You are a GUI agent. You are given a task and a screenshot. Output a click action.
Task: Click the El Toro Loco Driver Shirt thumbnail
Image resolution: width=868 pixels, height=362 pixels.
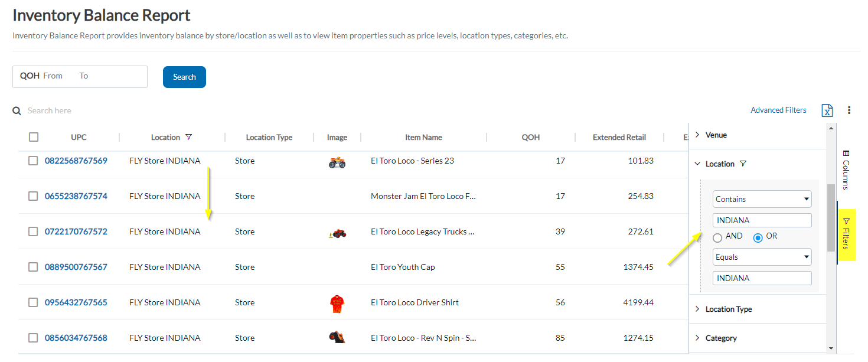(x=337, y=302)
